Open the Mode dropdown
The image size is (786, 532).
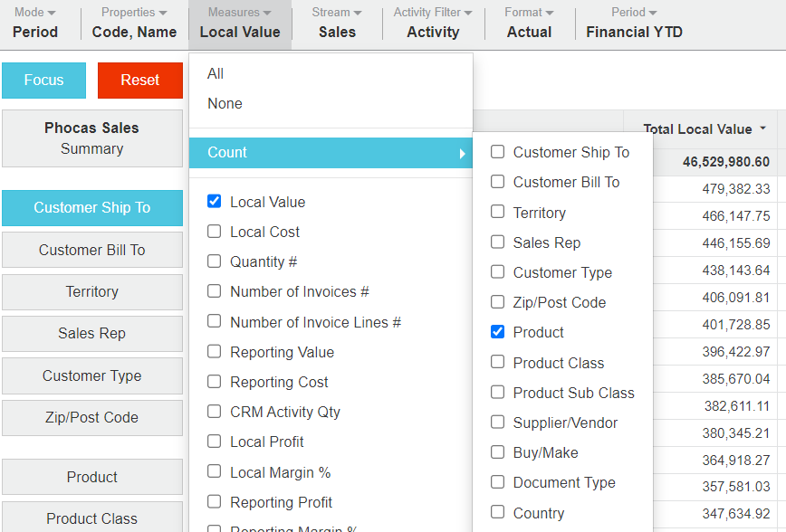[35, 24]
